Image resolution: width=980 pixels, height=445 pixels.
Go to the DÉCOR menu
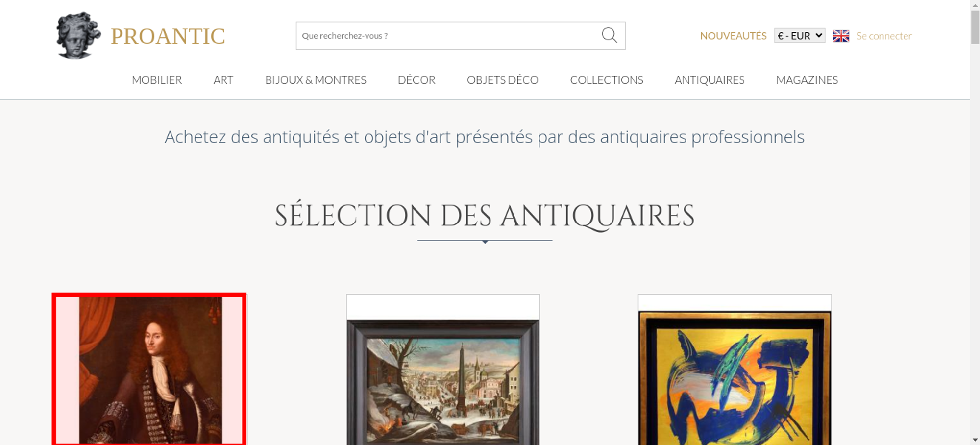[416, 80]
